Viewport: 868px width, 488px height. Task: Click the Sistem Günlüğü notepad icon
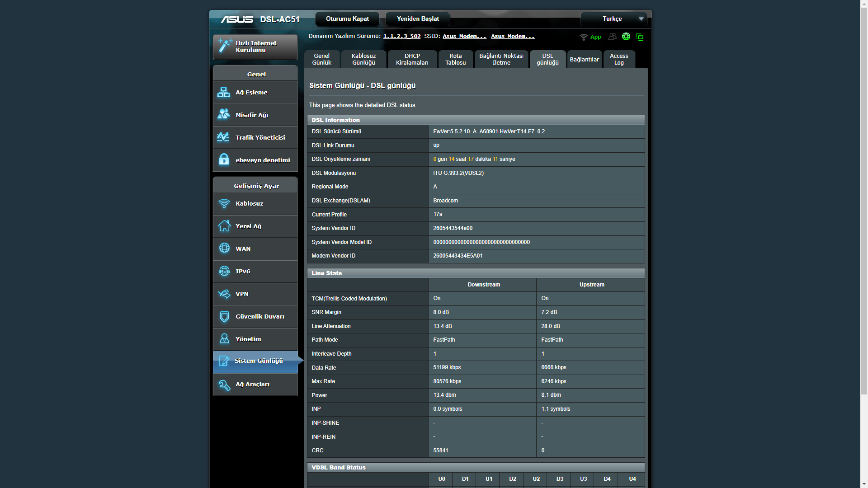224,361
